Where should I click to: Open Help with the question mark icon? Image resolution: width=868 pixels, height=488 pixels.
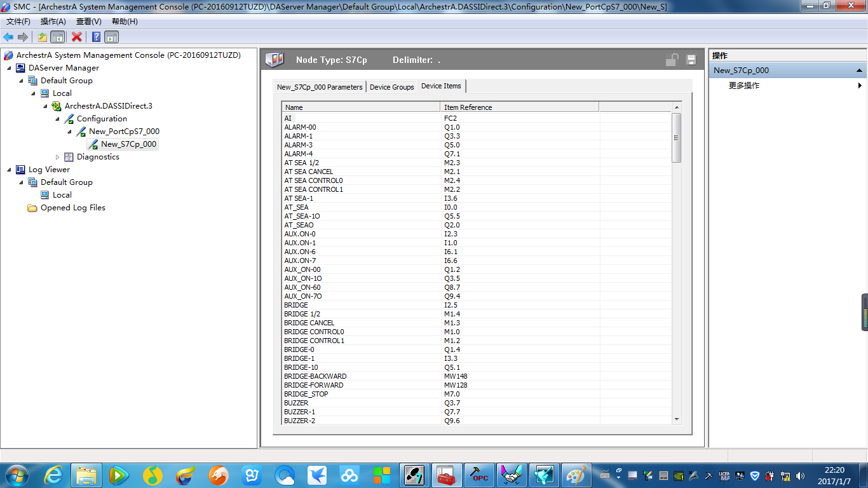(96, 37)
